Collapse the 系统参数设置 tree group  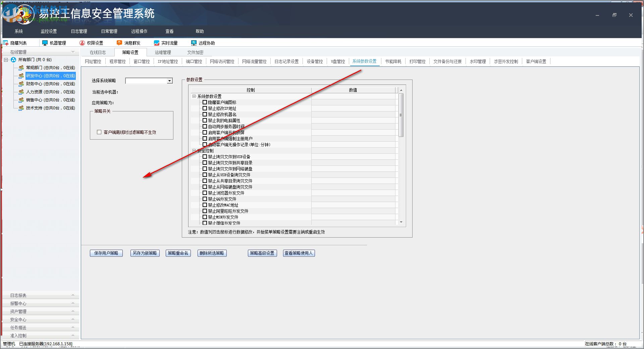[194, 96]
